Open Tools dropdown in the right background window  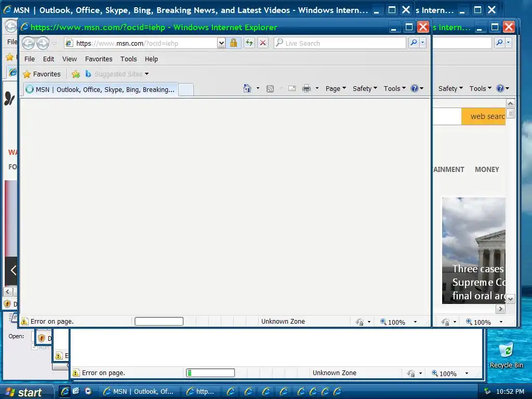[481, 88]
